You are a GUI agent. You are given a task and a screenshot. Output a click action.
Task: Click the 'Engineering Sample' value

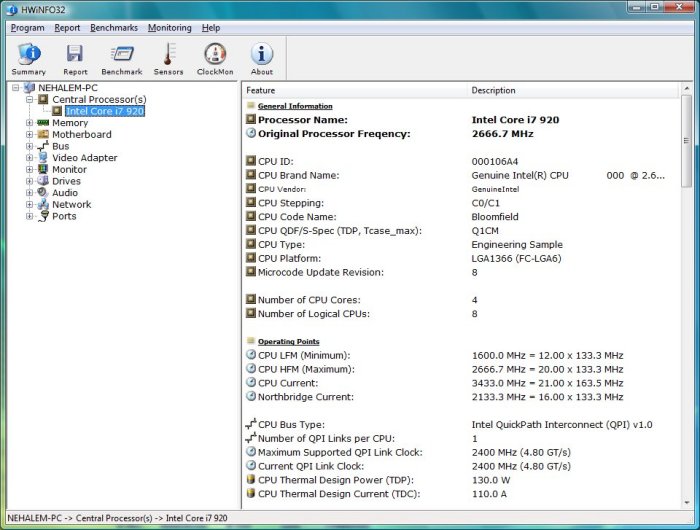517,245
